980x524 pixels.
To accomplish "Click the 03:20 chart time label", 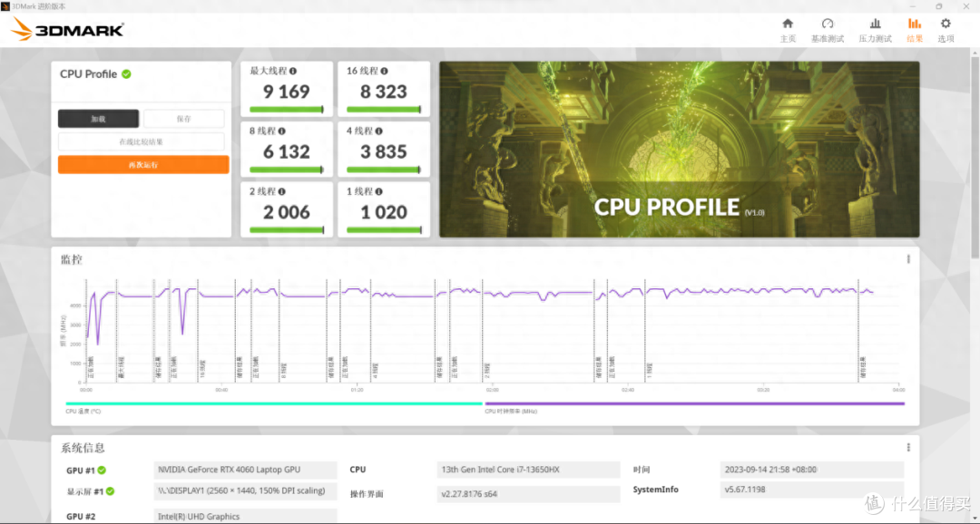I will click(763, 390).
